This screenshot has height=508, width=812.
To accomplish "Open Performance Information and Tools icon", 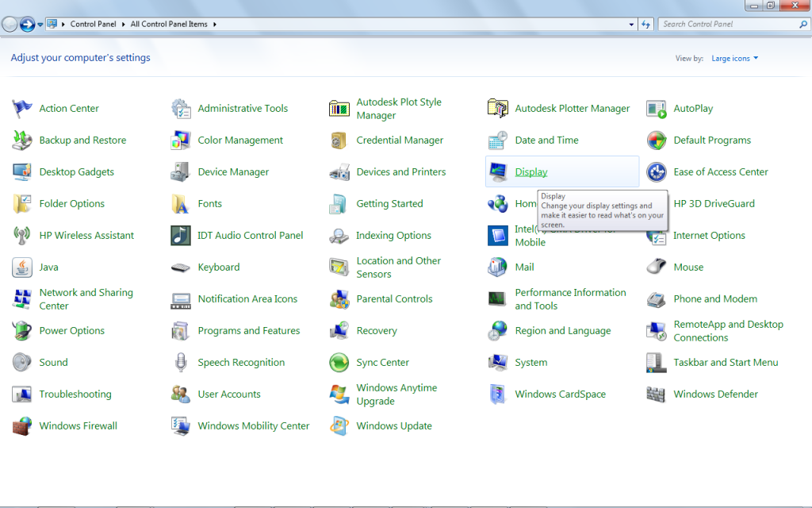I will tap(498, 299).
